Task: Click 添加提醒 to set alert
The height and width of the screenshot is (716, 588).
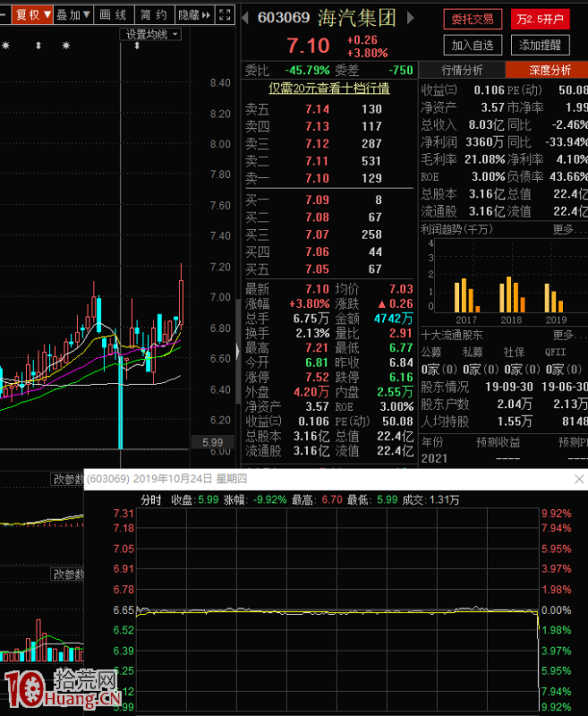Action: tap(540, 46)
